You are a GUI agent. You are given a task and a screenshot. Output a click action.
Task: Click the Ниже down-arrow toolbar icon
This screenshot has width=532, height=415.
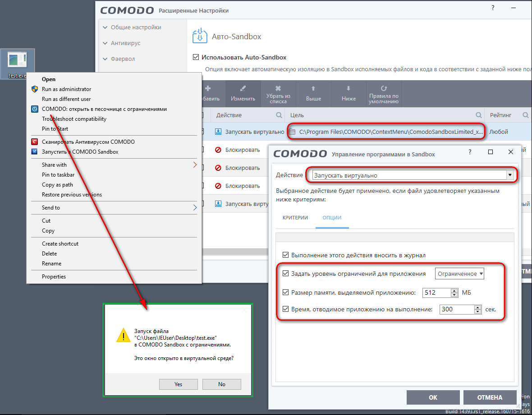[x=349, y=88]
